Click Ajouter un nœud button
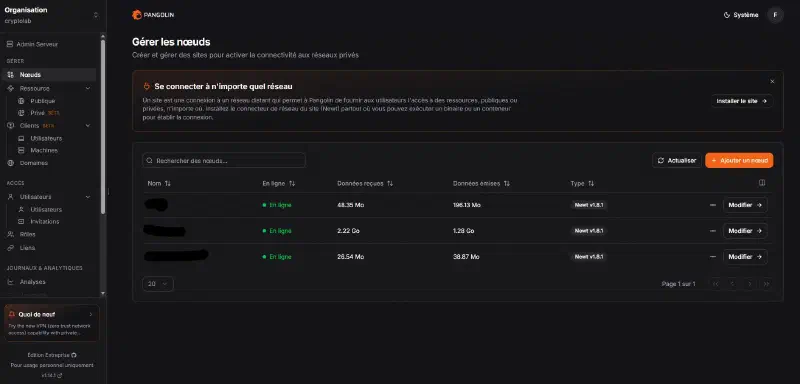 (x=739, y=160)
